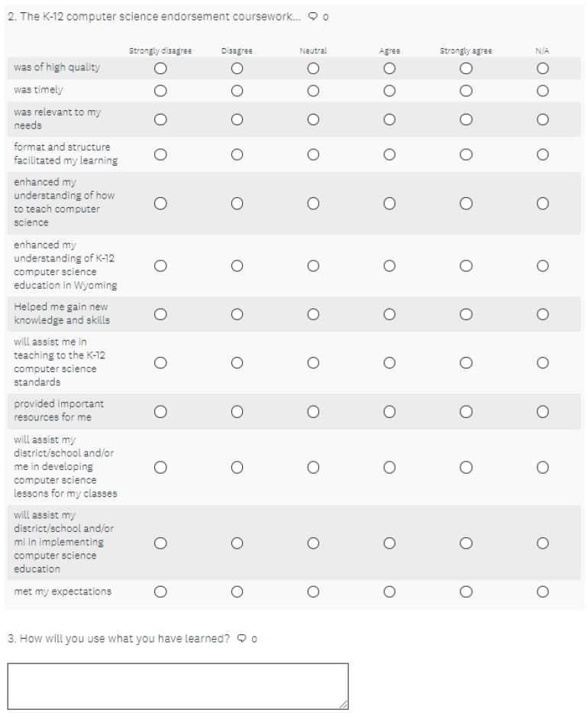588x713 pixels.
Task: Select Strongly agree for 'was of high quality'
Action: pos(466,68)
